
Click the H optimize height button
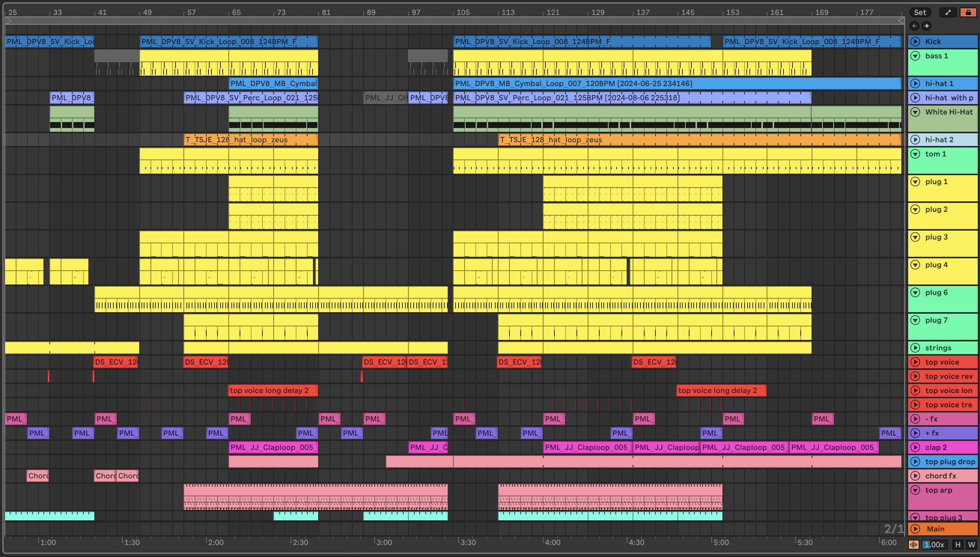coord(958,544)
